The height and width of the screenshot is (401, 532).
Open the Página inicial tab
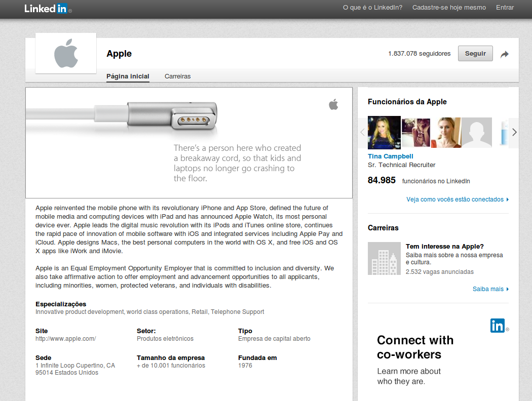click(x=128, y=76)
